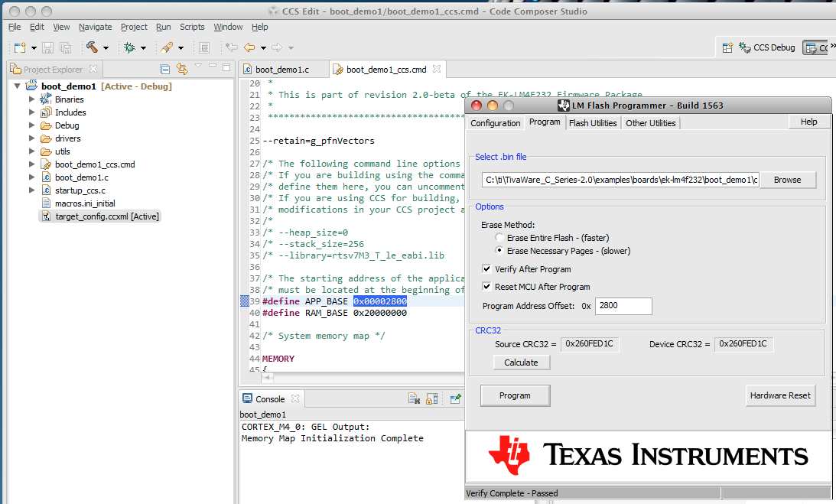Select target_config.ccxml [Active] in the tree

tap(107, 216)
